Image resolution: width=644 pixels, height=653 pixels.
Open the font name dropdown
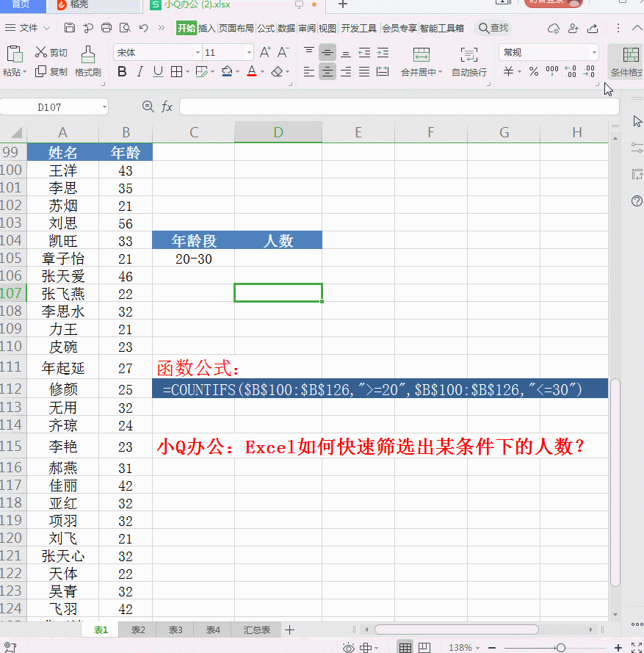pos(198,52)
